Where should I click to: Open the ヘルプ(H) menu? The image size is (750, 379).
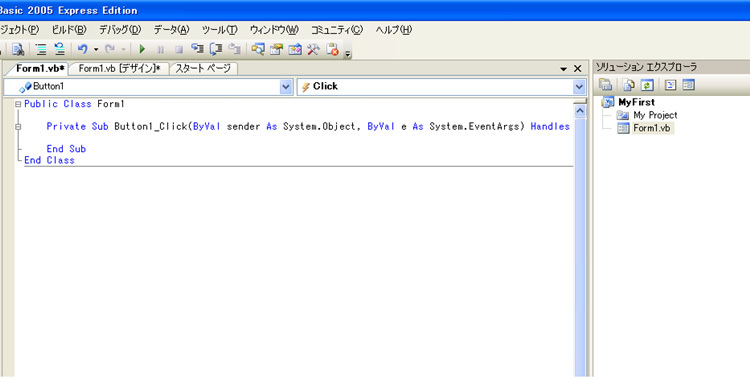point(393,30)
